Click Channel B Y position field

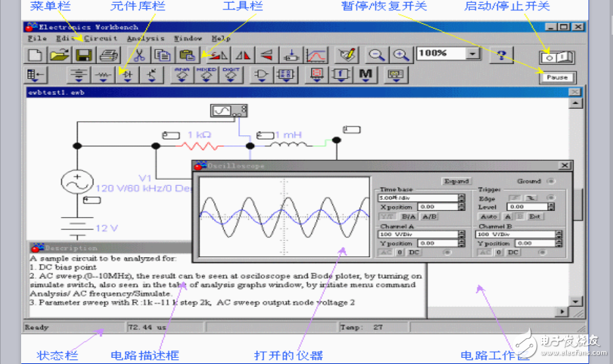(535, 244)
